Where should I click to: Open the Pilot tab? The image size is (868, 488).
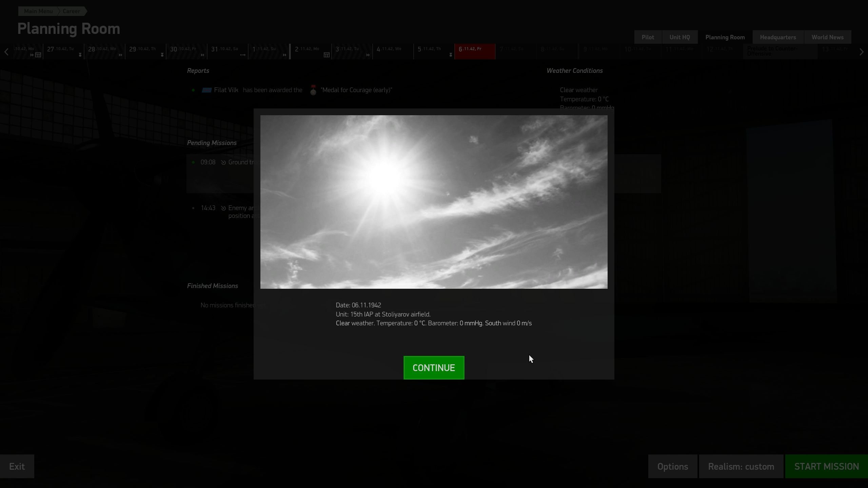[648, 37]
